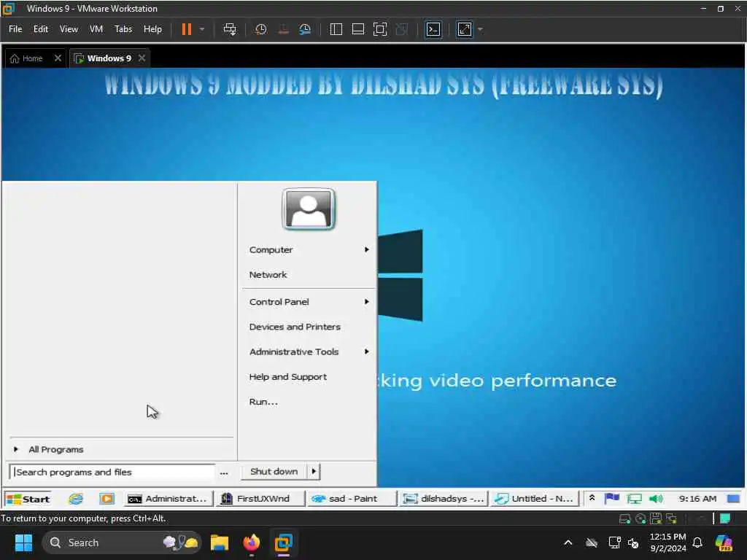Image resolution: width=747 pixels, height=560 pixels.
Task: Switch to Administrator command prompt taskbar button
Action: (x=169, y=499)
